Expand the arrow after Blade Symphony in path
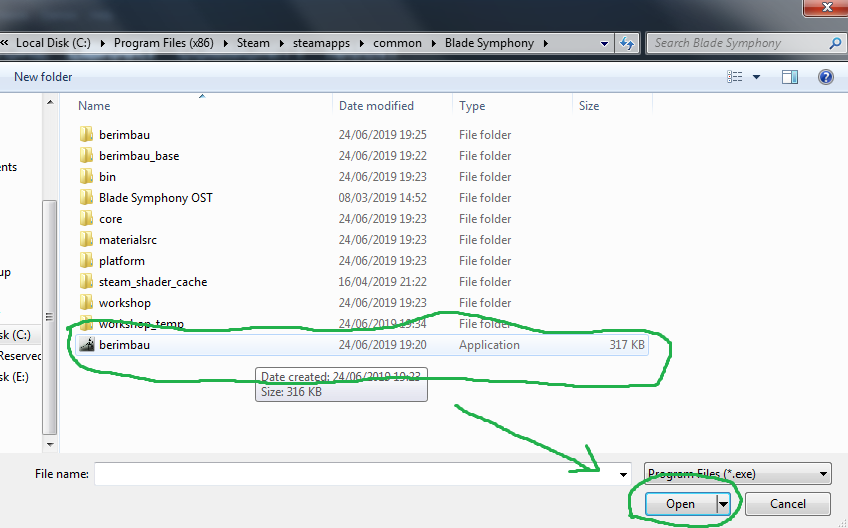This screenshot has height=528, width=848. (x=546, y=43)
